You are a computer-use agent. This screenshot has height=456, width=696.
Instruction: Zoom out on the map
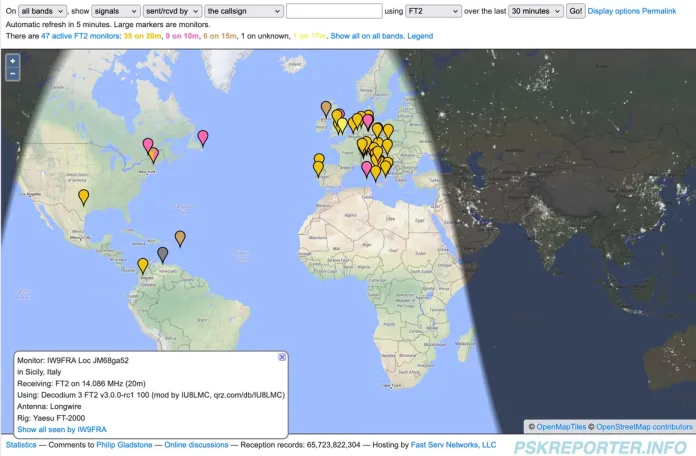(12, 74)
